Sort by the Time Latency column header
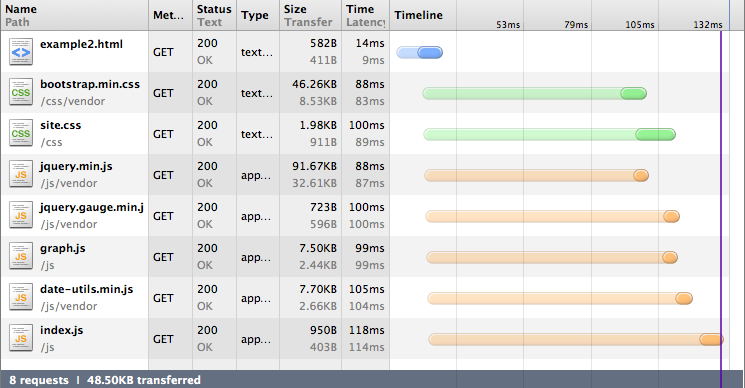This screenshot has width=745, height=388. (365, 15)
